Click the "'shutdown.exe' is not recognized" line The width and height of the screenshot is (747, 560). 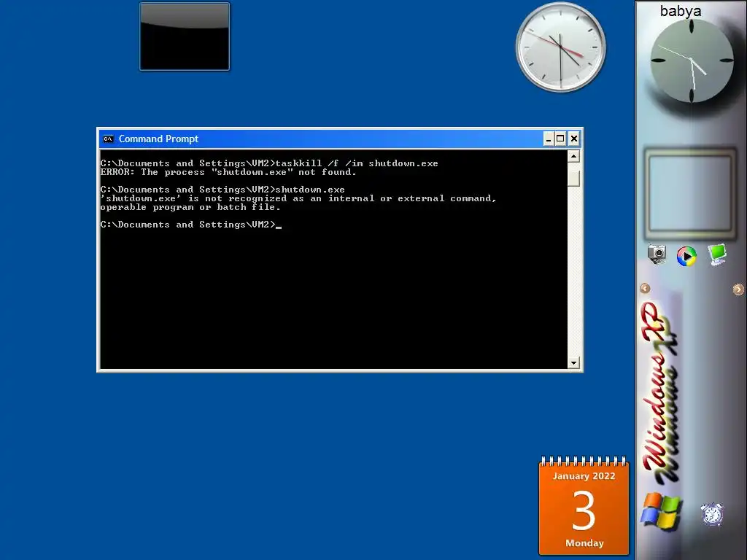coord(298,198)
